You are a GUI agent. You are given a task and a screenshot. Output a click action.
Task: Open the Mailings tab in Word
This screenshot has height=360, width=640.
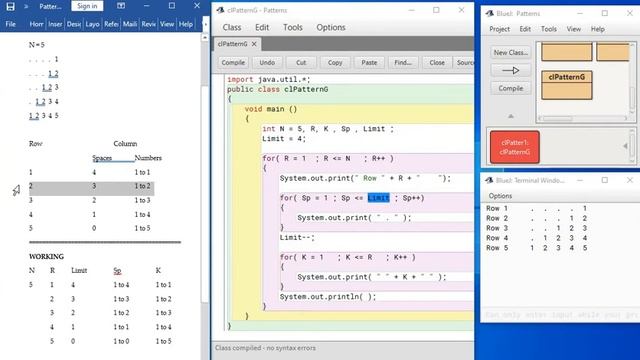click(130, 24)
